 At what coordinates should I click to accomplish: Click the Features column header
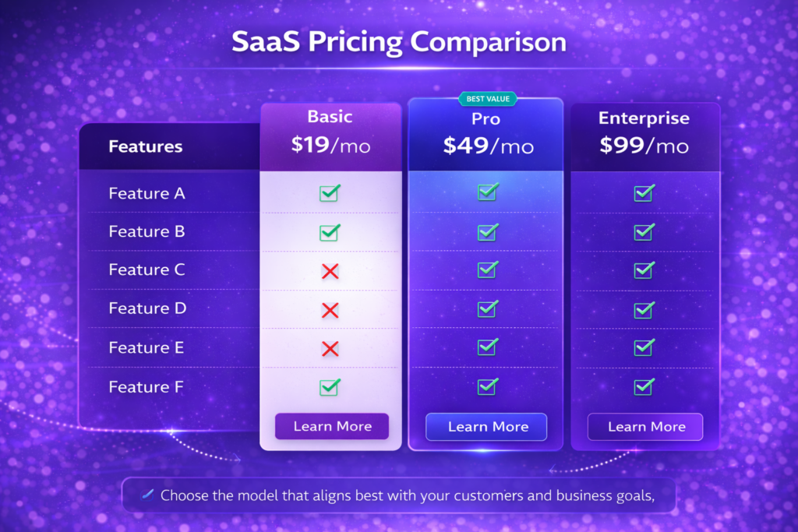tap(146, 146)
